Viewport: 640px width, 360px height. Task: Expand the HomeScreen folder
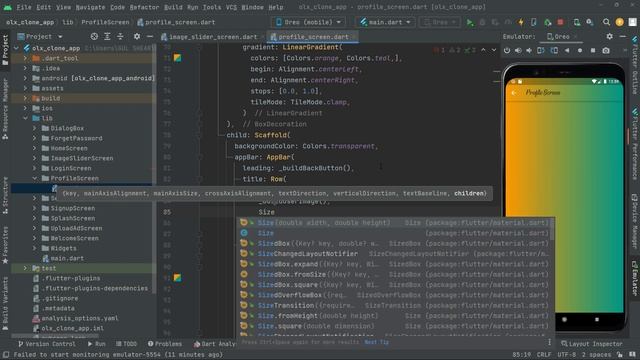pyautogui.click(x=35, y=148)
